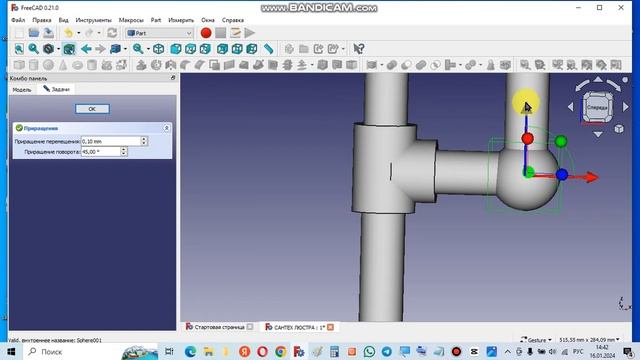Go to the previous linked object arrow
The image size is (640, 360).
click(86, 49)
